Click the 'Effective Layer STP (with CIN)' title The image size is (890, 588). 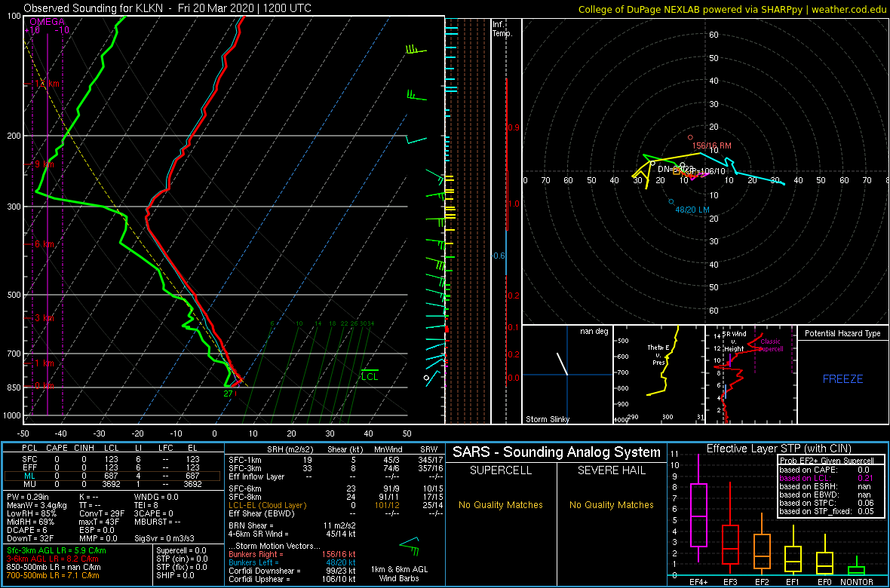coord(778,449)
